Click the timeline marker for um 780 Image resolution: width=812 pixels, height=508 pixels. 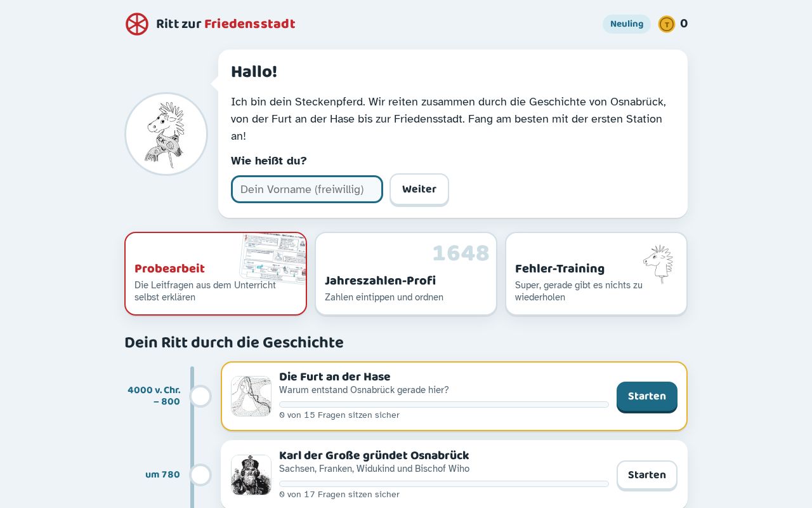(x=200, y=475)
